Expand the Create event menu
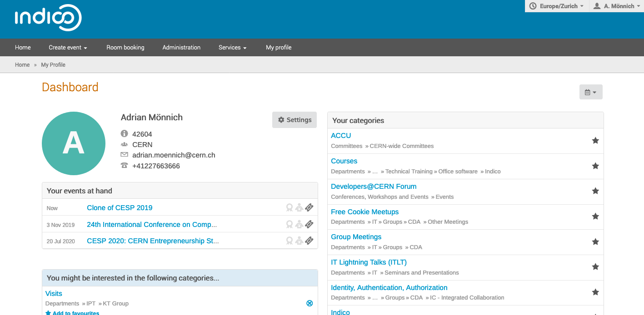This screenshot has width=644, height=315. point(68,47)
